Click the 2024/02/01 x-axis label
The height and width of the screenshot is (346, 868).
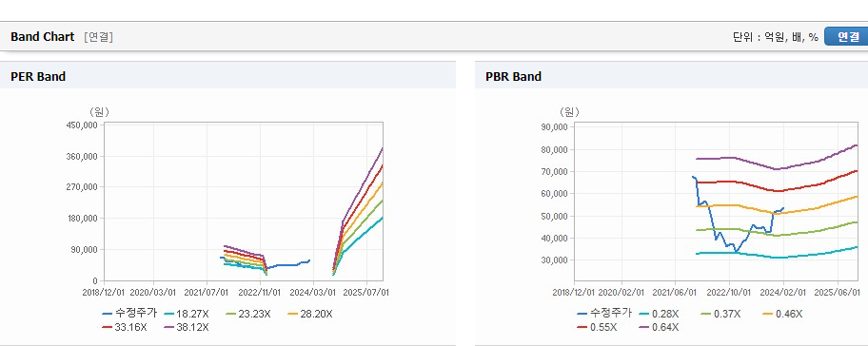[782, 292]
